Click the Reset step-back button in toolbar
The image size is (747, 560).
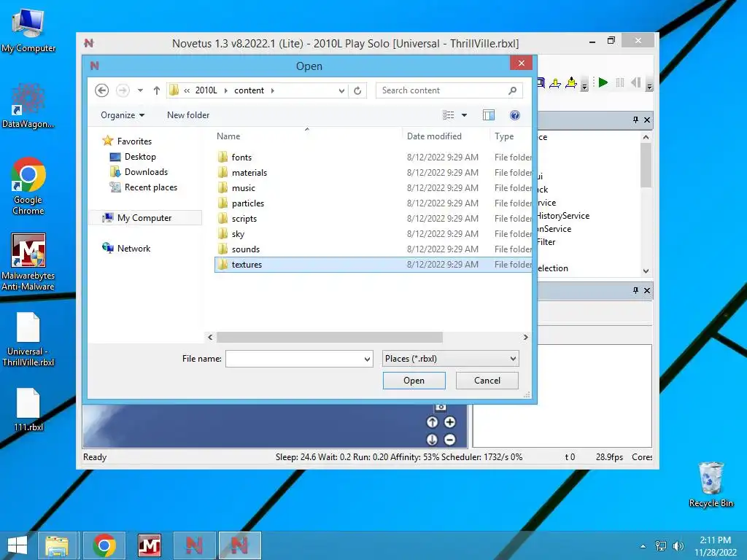pyautogui.click(x=636, y=83)
